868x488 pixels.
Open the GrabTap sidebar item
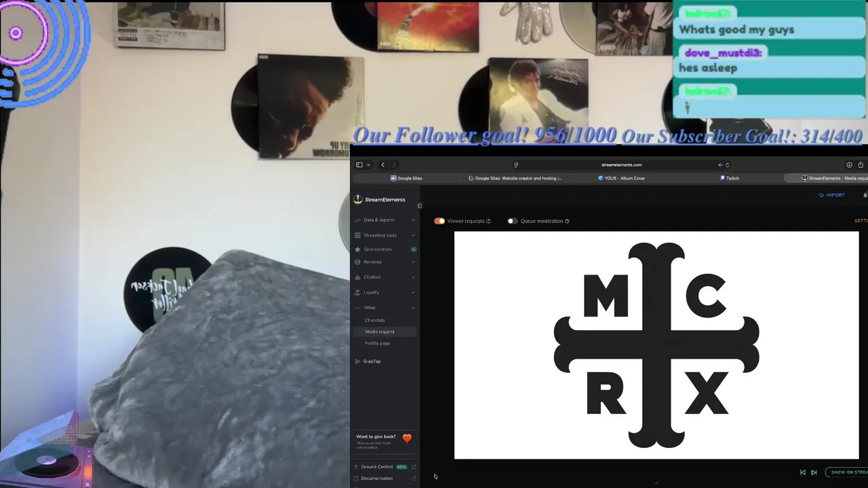click(x=372, y=361)
